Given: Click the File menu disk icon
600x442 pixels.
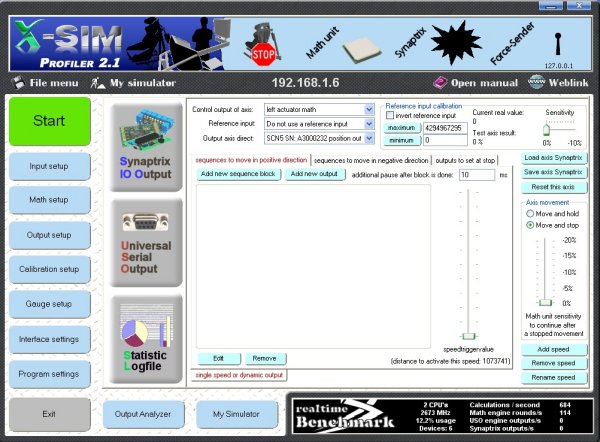Looking at the screenshot, I should tap(18, 83).
